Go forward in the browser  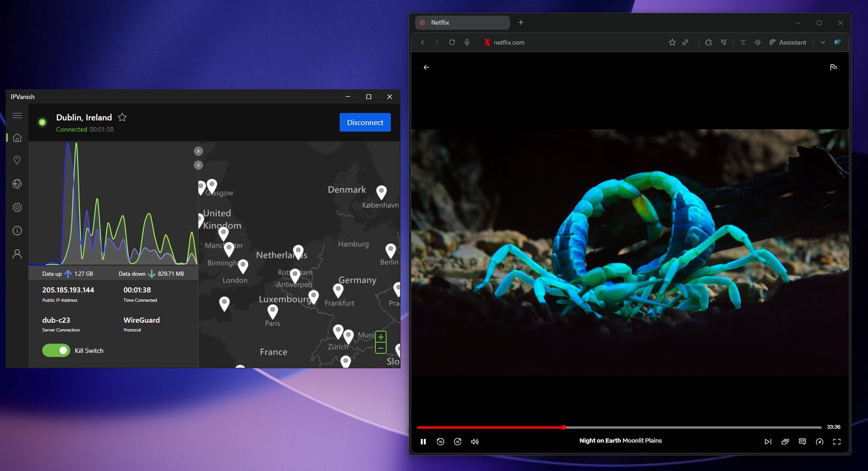point(437,42)
